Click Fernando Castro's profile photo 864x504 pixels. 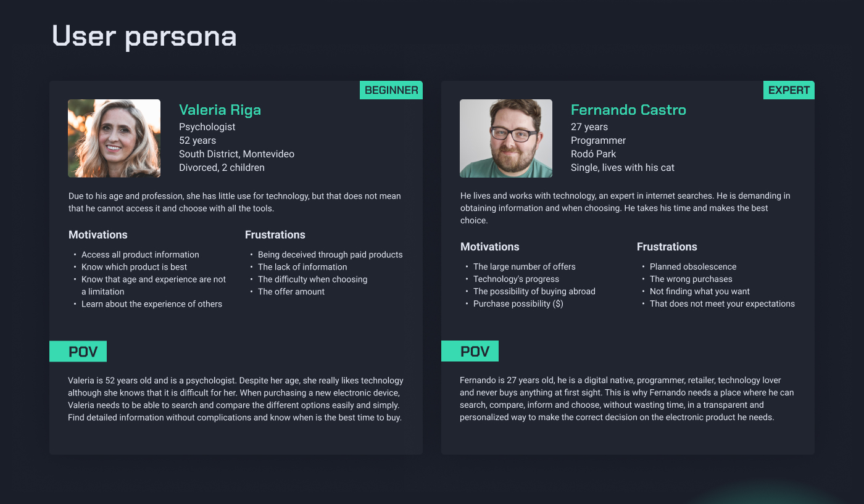506,138
